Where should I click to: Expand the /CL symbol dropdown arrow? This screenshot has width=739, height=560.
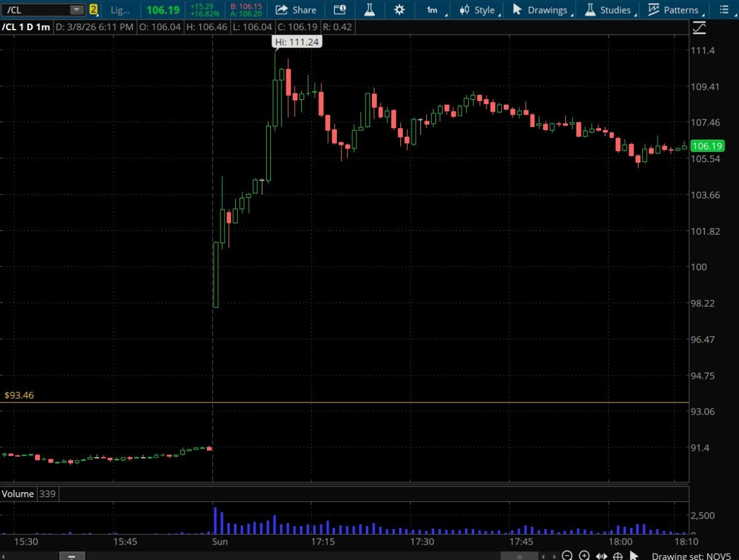pyautogui.click(x=76, y=10)
